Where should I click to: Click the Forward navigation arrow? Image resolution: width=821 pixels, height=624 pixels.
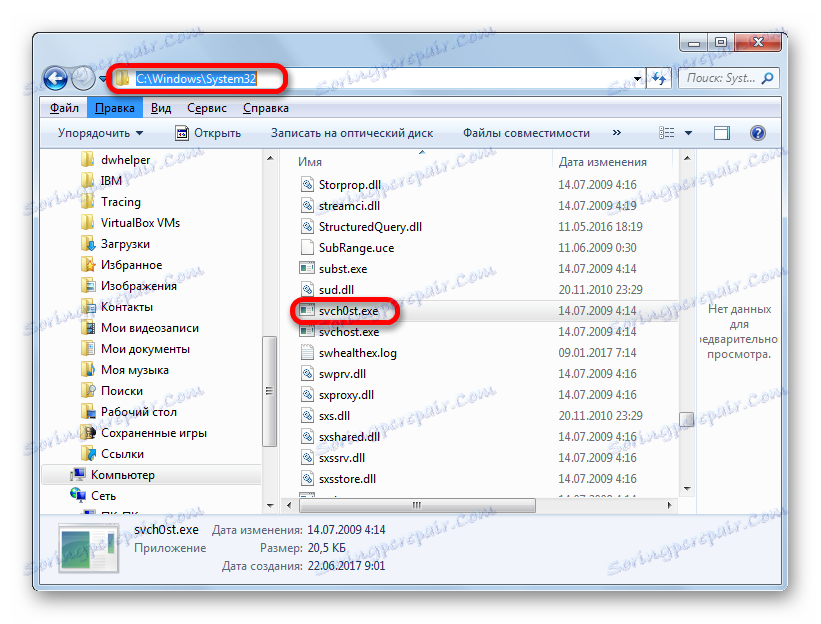pos(82,79)
